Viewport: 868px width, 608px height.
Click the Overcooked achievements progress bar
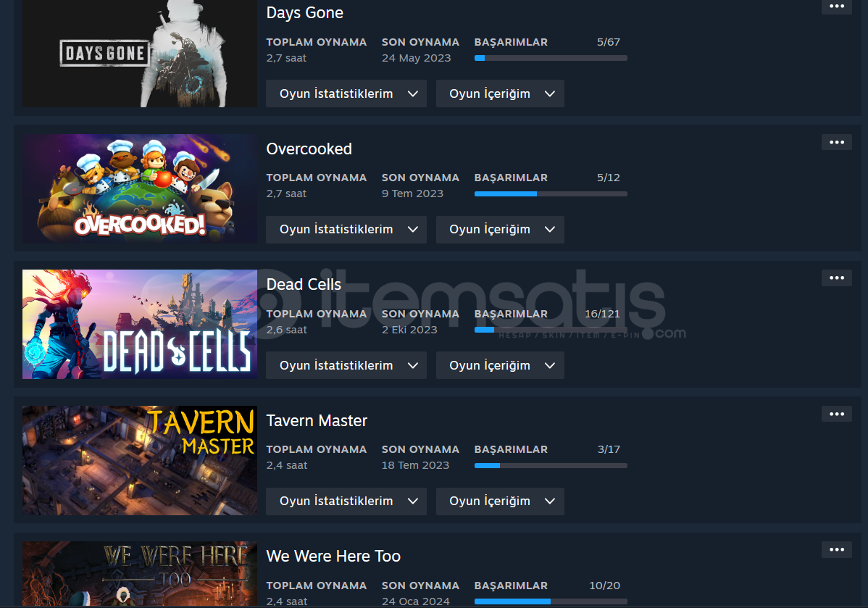tap(551, 193)
